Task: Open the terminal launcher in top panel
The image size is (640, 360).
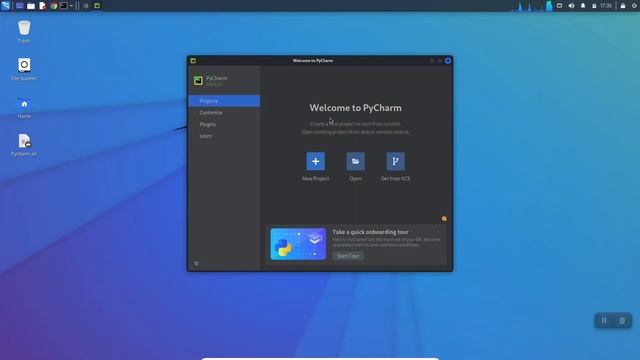Action: (x=64, y=6)
